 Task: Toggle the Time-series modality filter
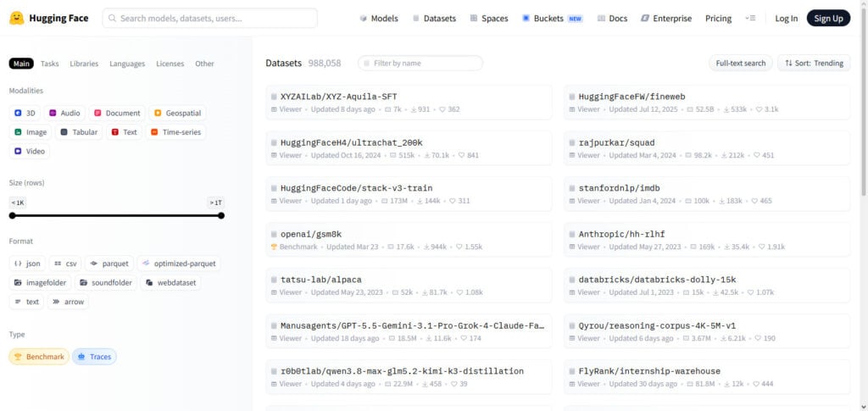175,132
